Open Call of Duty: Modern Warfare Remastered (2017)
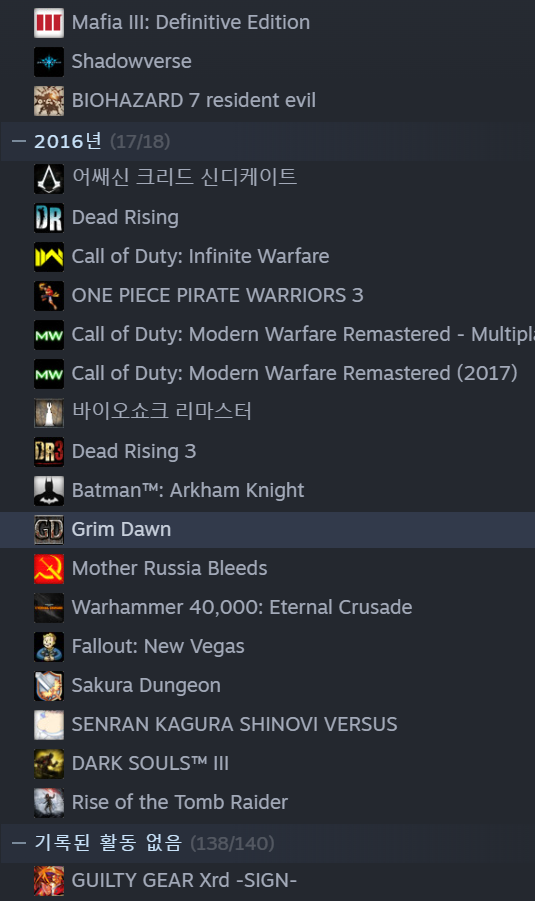 coord(267,374)
